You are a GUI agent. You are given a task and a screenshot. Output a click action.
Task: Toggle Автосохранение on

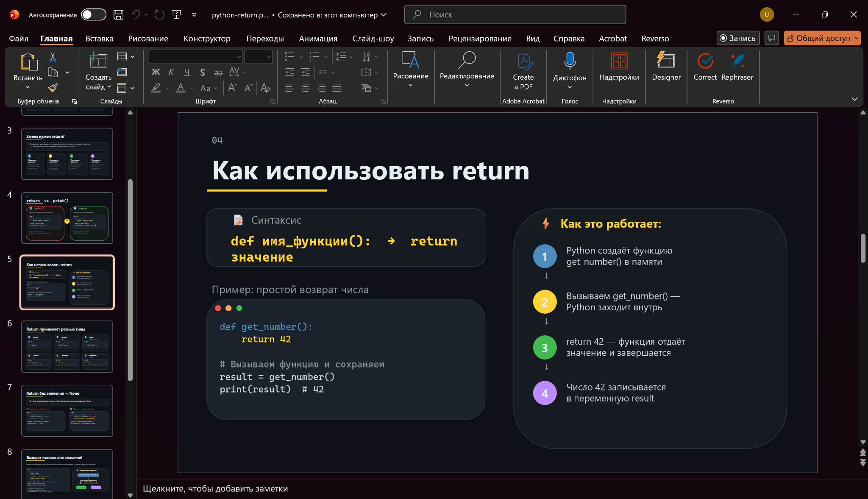pos(93,14)
